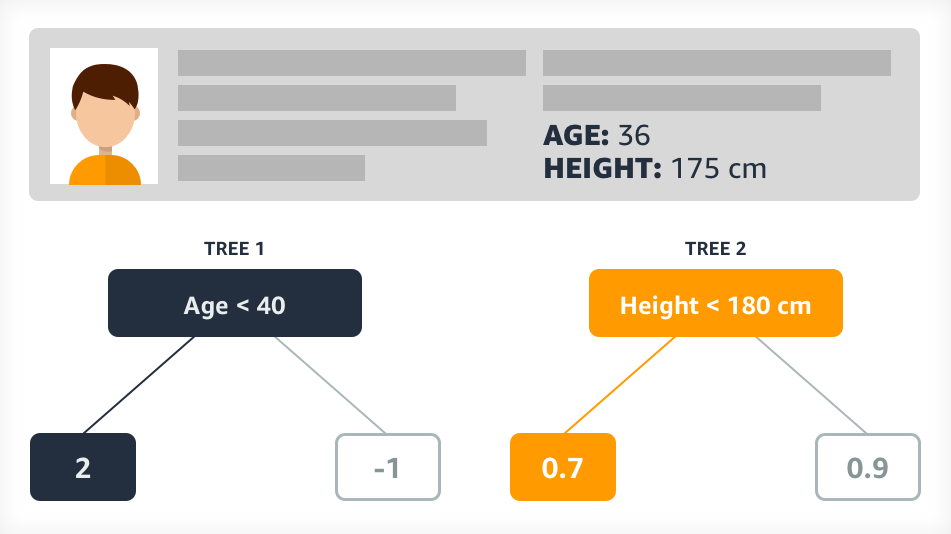Select the dark "Age < 40" node

[x=234, y=304]
